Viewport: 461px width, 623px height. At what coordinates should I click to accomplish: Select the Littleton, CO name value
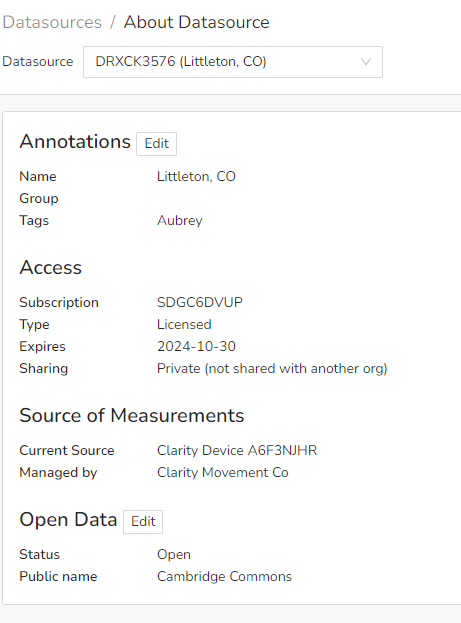(x=196, y=176)
